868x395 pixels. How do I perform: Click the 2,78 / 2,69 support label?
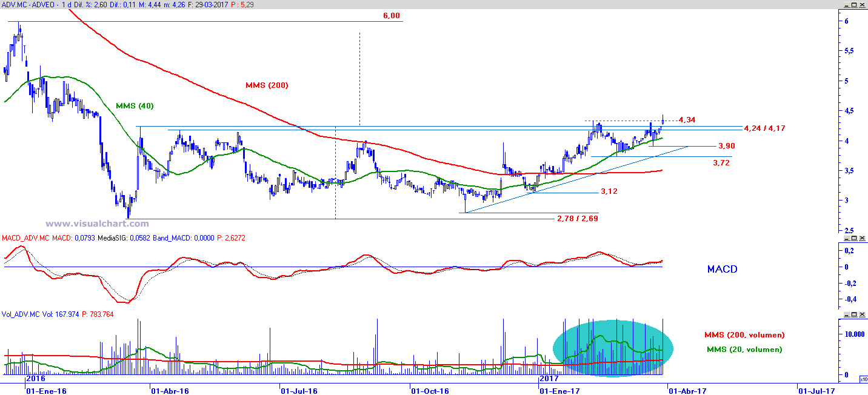point(578,218)
